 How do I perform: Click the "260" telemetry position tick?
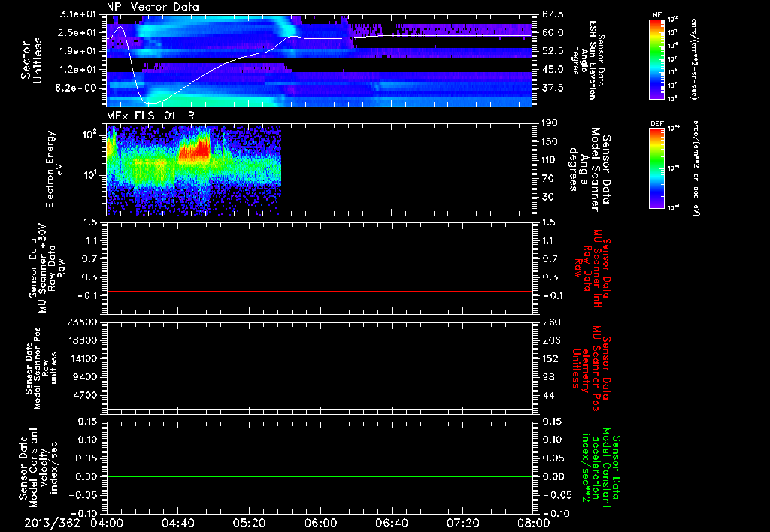[x=550, y=322]
